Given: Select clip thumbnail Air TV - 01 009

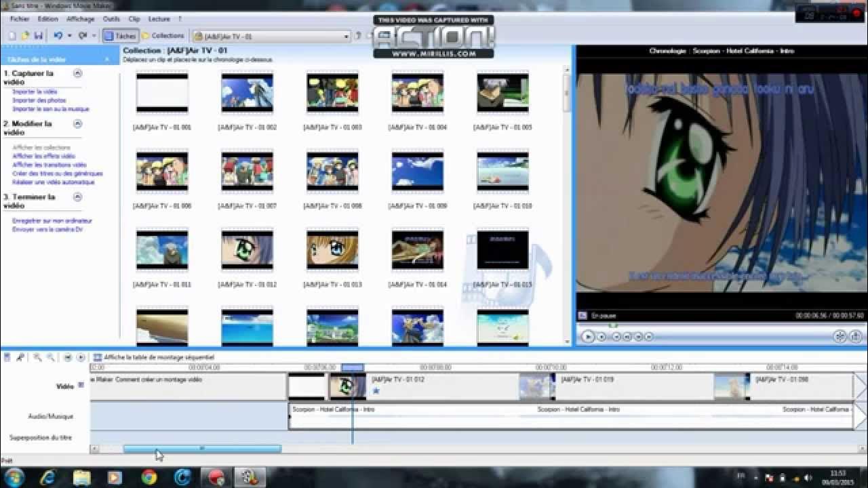Looking at the screenshot, I should point(418,171).
